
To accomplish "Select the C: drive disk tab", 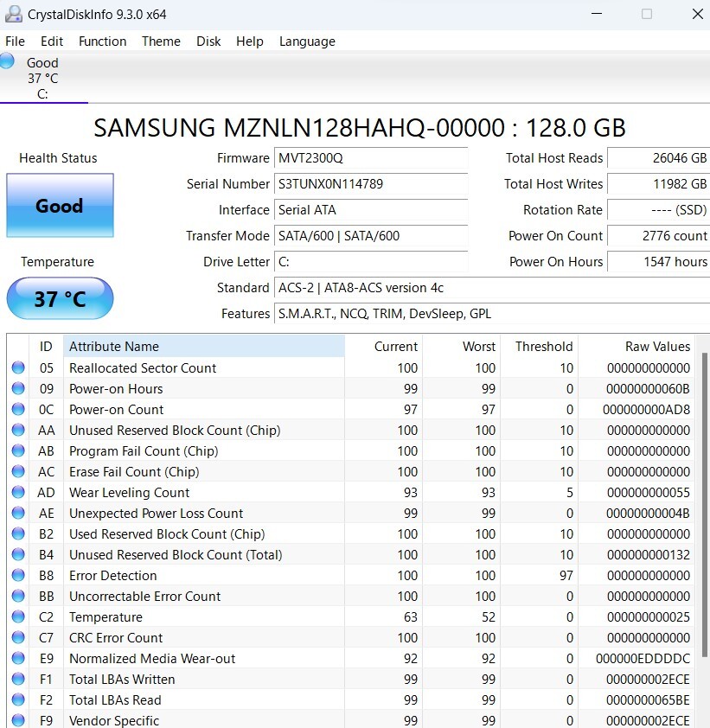I will [42, 78].
